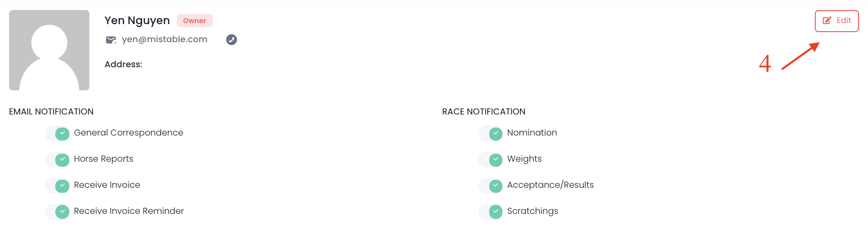Screen dimensions: 868x240
Task: Click the Address label
Action: point(123,64)
